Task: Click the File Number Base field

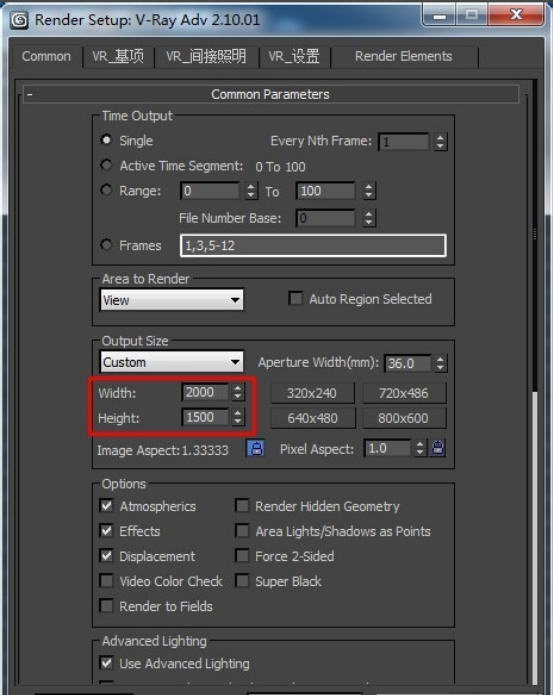Action: [326, 218]
